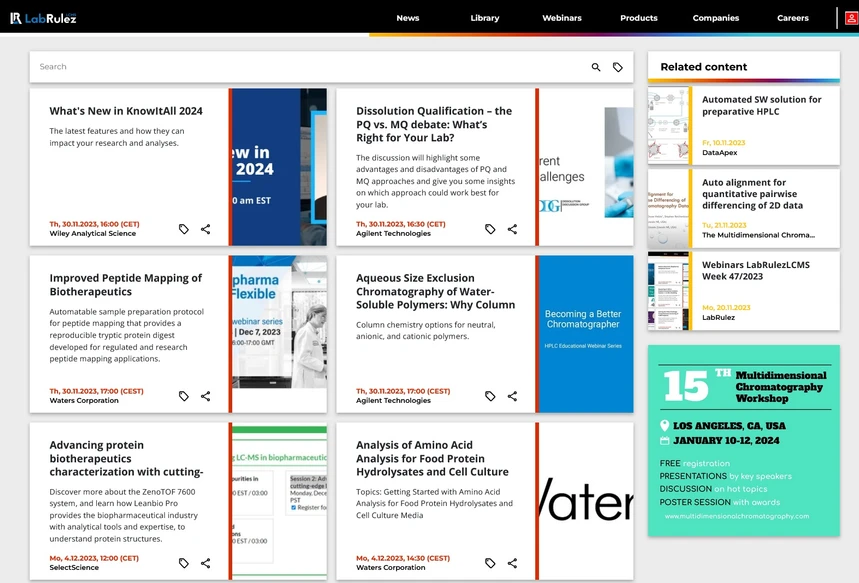
Task: Share the Improved Peptide Mapping card
Action: (206, 396)
